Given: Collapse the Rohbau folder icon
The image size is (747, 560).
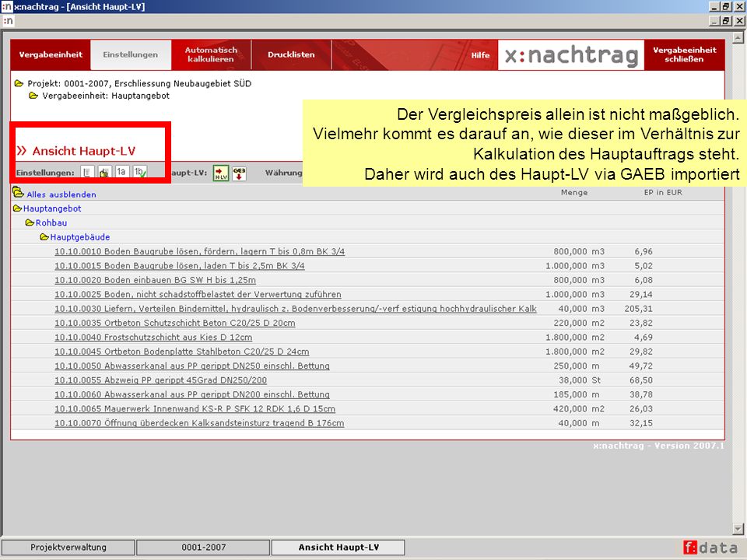Looking at the screenshot, I should pyautogui.click(x=30, y=223).
